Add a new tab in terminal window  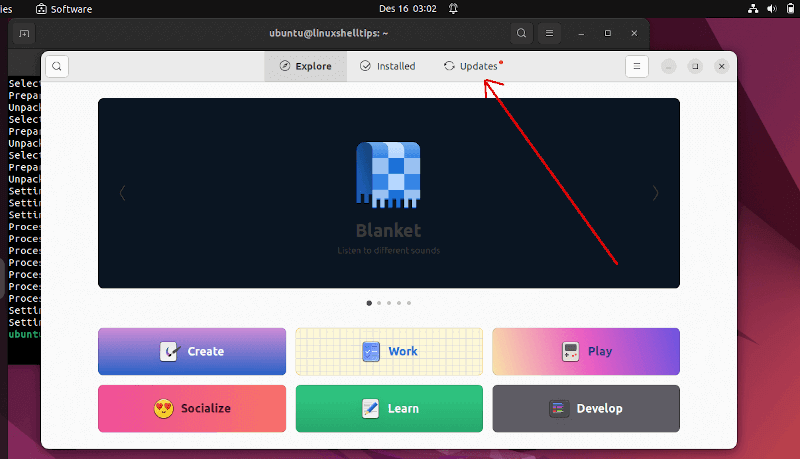tap(24, 34)
